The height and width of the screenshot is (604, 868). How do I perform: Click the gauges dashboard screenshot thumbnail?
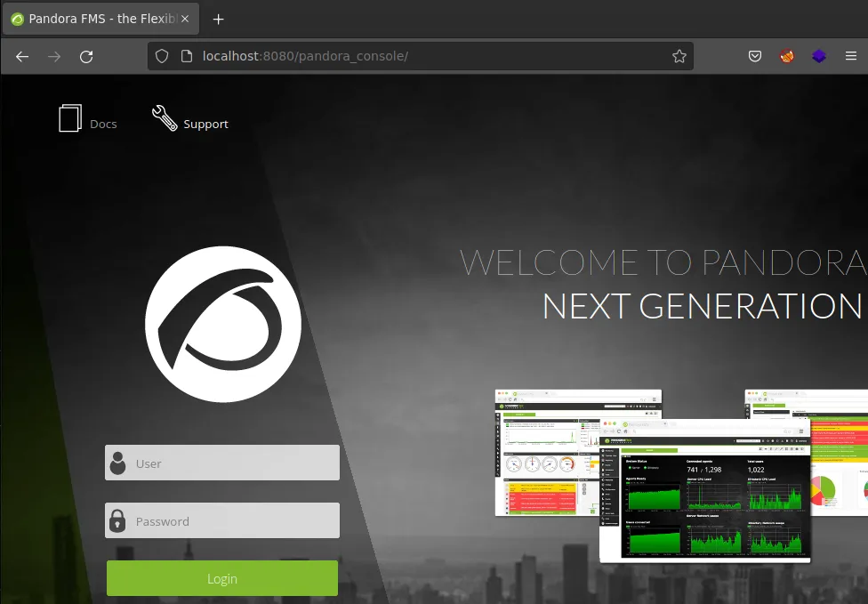tap(547, 453)
